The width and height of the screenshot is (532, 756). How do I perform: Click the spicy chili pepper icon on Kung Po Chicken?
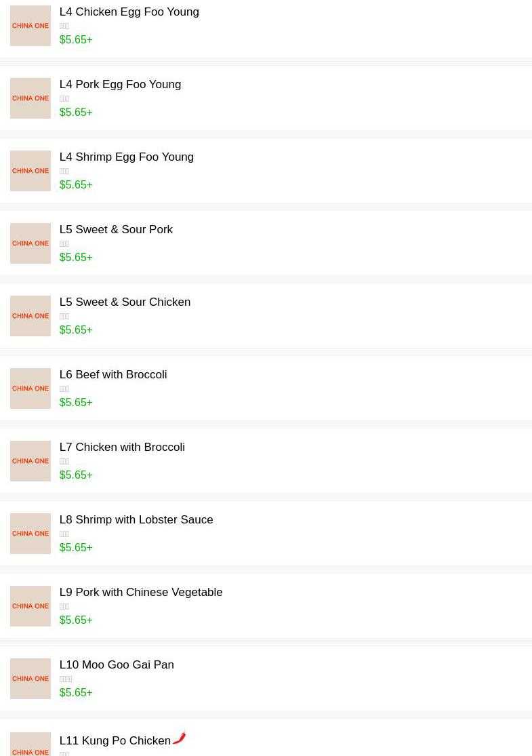pyautogui.click(x=179, y=737)
